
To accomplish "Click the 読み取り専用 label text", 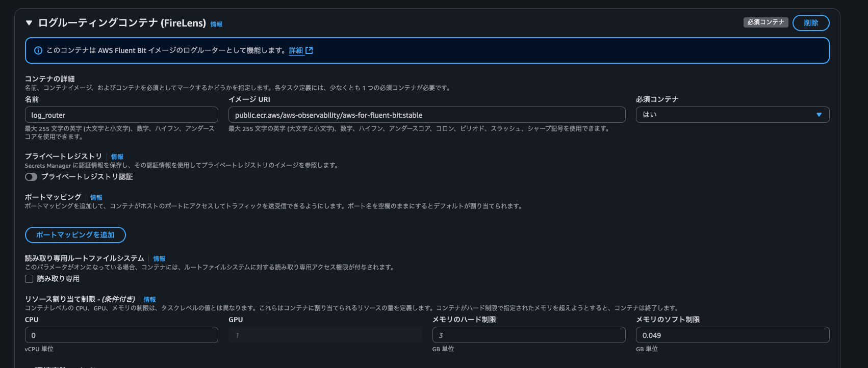I will click(58, 279).
